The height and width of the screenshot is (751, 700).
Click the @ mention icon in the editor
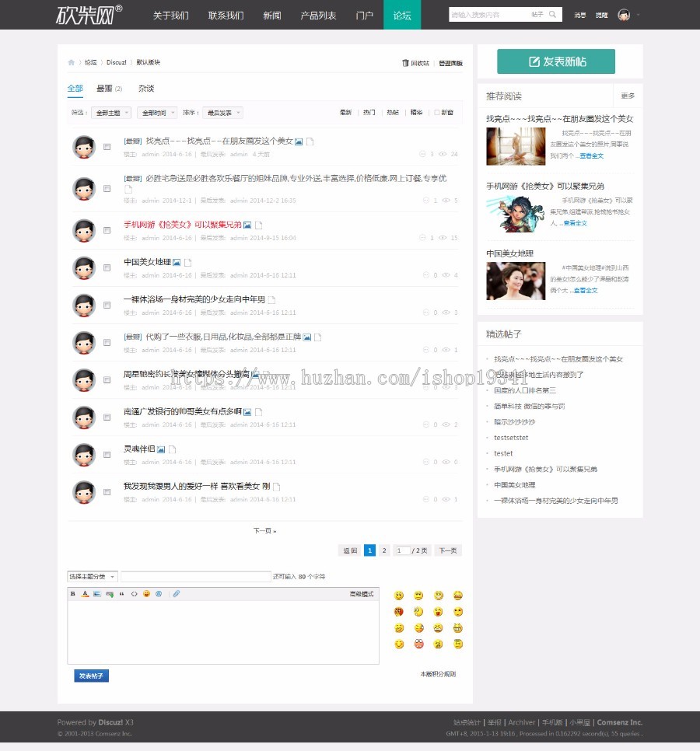pyautogui.click(x=159, y=594)
